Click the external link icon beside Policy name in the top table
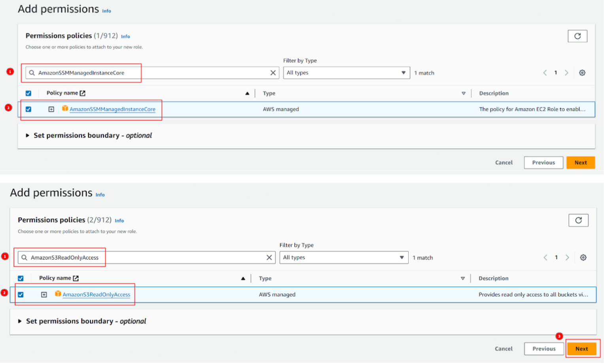The height and width of the screenshot is (364, 604). 83,93
